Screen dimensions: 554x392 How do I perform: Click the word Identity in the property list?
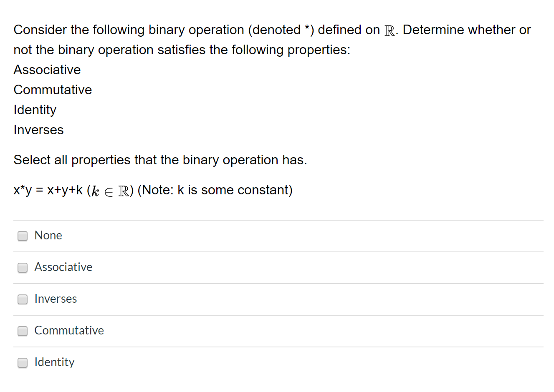pyautogui.click(x=35, y=110)
